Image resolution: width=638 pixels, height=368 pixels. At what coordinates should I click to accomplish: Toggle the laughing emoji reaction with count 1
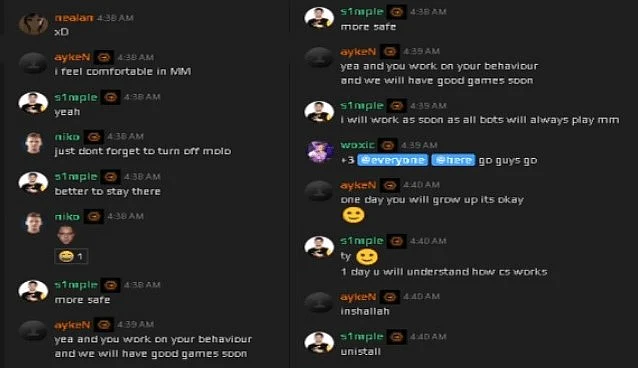pos(71,256)
